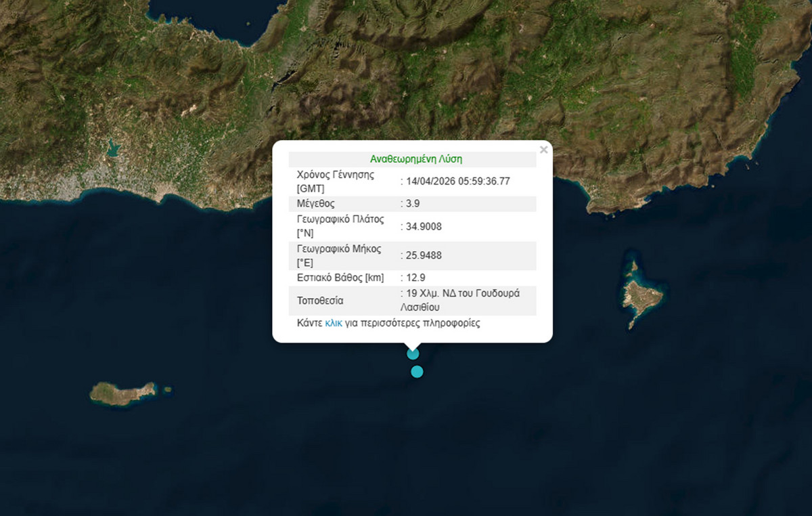Open the 'κλικ' link for more information
Image resolution: width=812 pixels, height=516 pixels.
[x=334, y=323]
